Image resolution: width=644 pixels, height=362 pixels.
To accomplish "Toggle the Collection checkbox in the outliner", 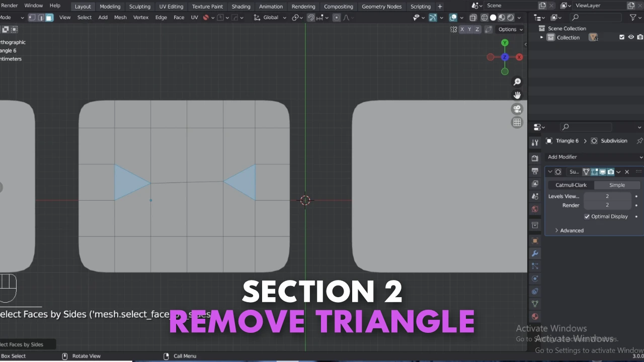I will point(622,37).
